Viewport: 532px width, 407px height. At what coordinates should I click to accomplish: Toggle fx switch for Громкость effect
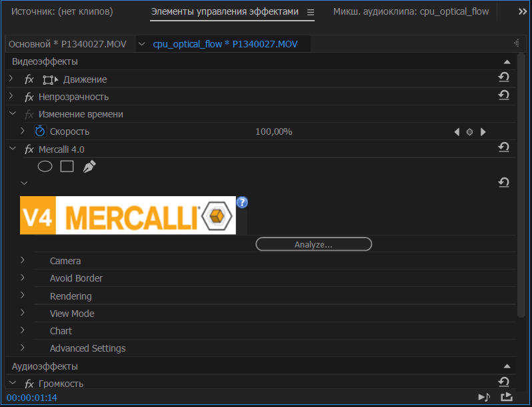(29, 384)
